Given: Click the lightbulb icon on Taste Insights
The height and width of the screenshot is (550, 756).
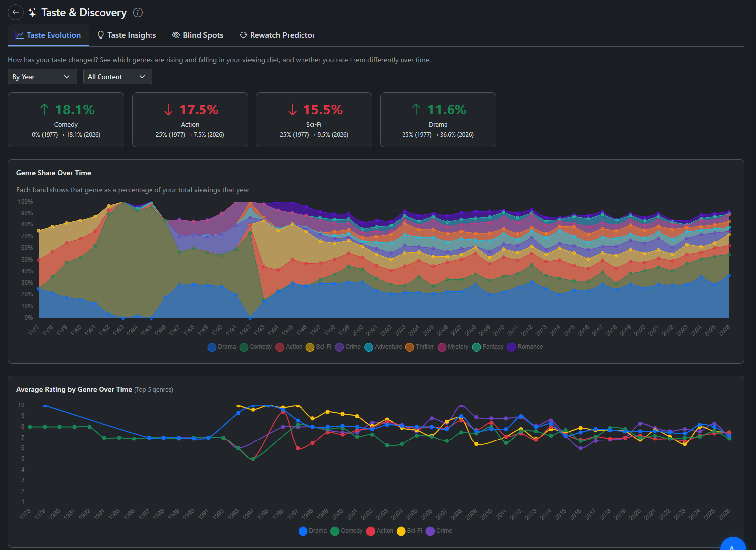Looking at the screenshot, I should point(101,35).
